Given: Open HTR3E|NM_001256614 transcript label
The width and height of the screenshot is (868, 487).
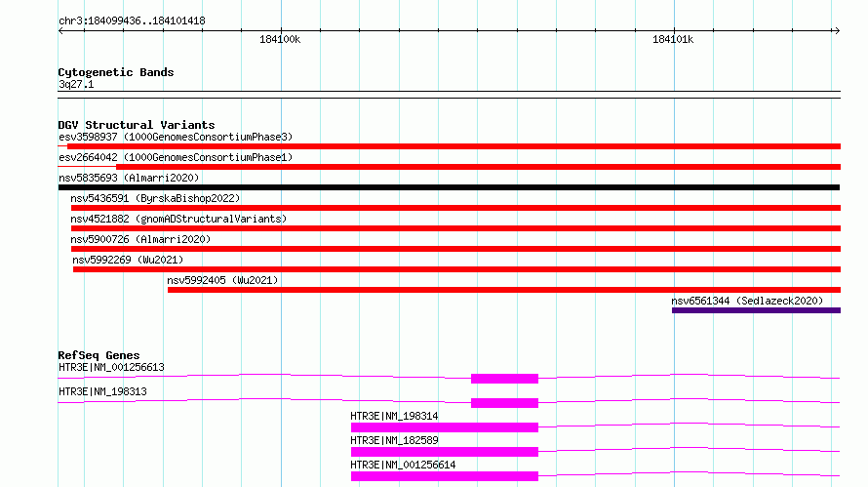Looking at the screenshot, I should tap(403, 465).
